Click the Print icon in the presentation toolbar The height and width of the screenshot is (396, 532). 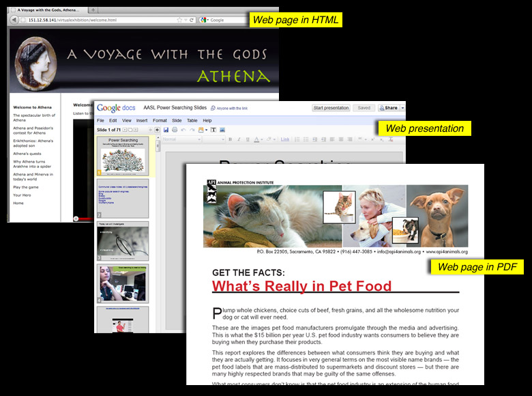[x=175, y=130]
